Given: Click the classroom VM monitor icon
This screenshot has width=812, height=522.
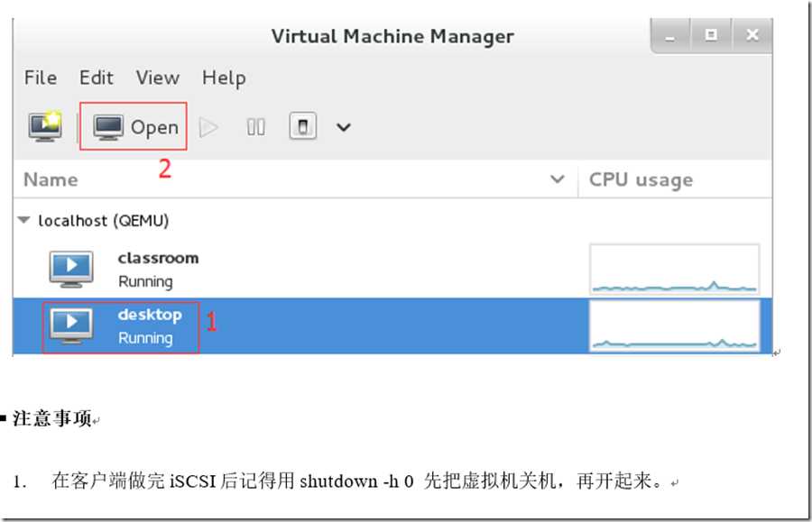Looking at the screenshot, I should coord(71,269).
